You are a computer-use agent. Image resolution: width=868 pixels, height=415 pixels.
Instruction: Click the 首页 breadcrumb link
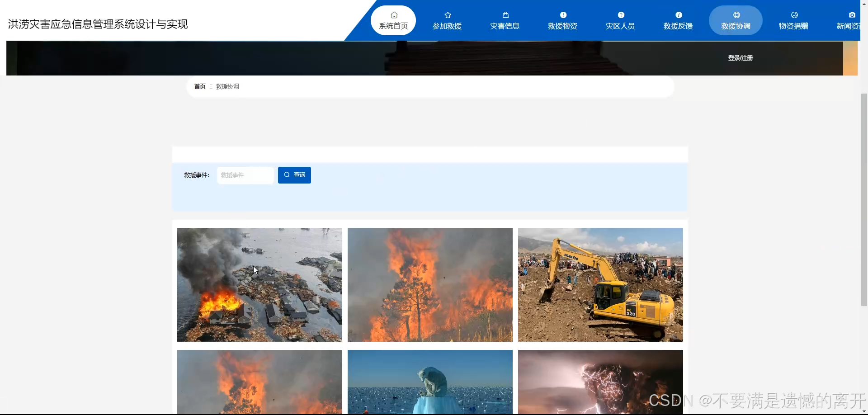200,86
